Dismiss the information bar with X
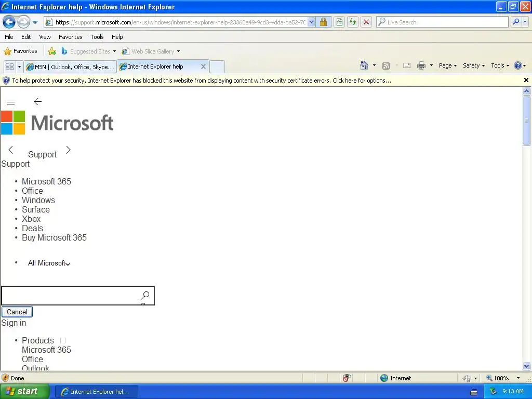Screen dimensions: 532x399 tap(526, 80)
